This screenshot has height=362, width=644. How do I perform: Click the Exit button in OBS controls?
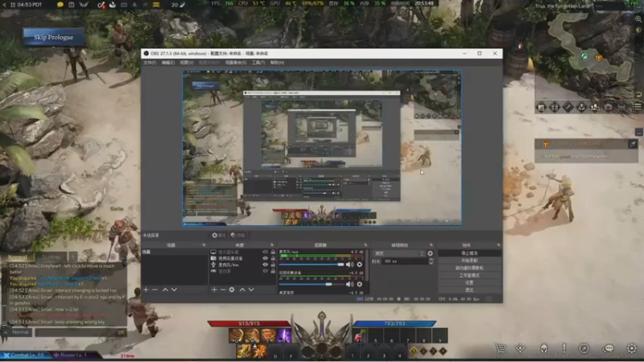469,290
